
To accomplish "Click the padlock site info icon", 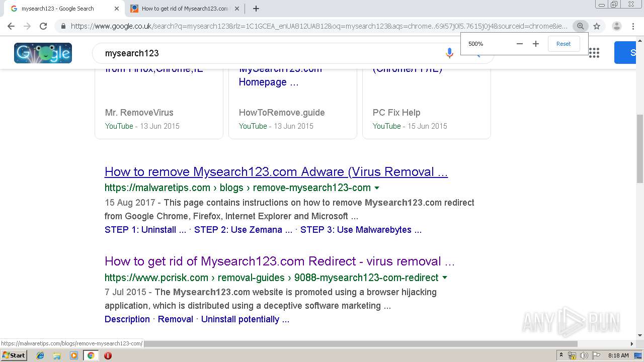I will (x=63, y=26).
